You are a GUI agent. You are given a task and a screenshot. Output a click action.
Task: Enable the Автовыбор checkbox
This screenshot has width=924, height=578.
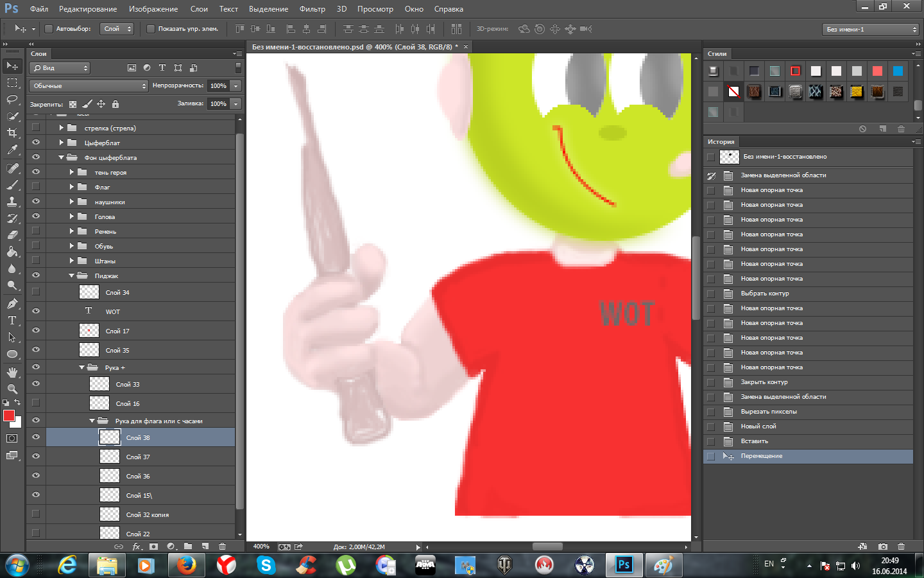(48, 29)
